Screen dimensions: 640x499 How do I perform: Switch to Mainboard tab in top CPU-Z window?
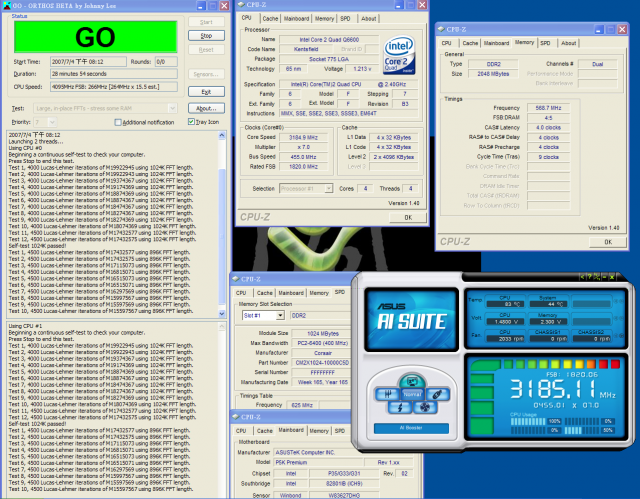coord(296,18)
